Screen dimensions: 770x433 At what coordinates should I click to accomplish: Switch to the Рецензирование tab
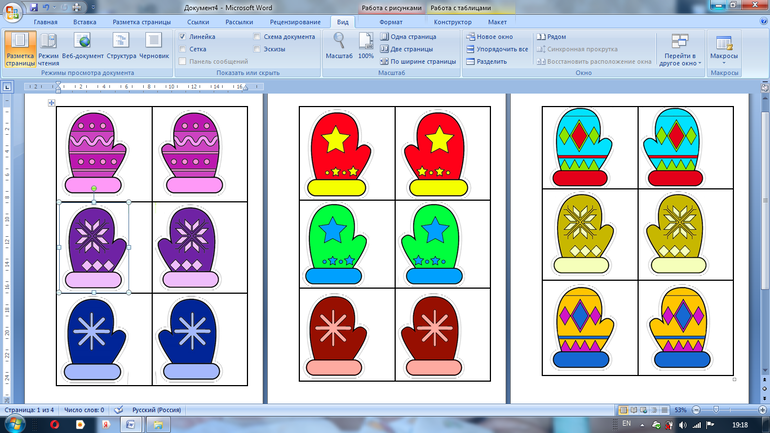pyautogui.click(x=297, y=21)
